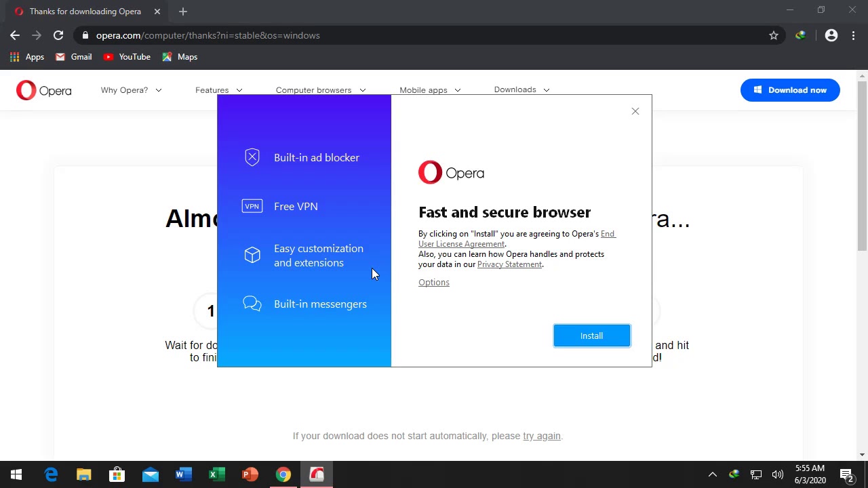The image size is (868, 488).
Task: Expand the Downloads dropdown menu
Action: tap(521, 89)
